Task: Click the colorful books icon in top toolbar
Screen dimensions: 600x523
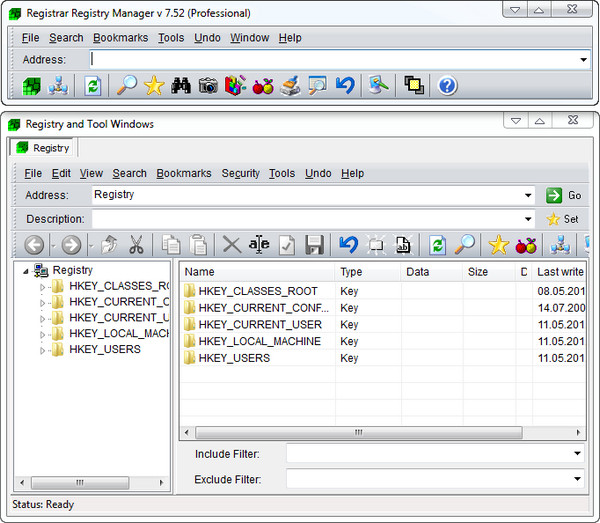Action: (235, 85)
